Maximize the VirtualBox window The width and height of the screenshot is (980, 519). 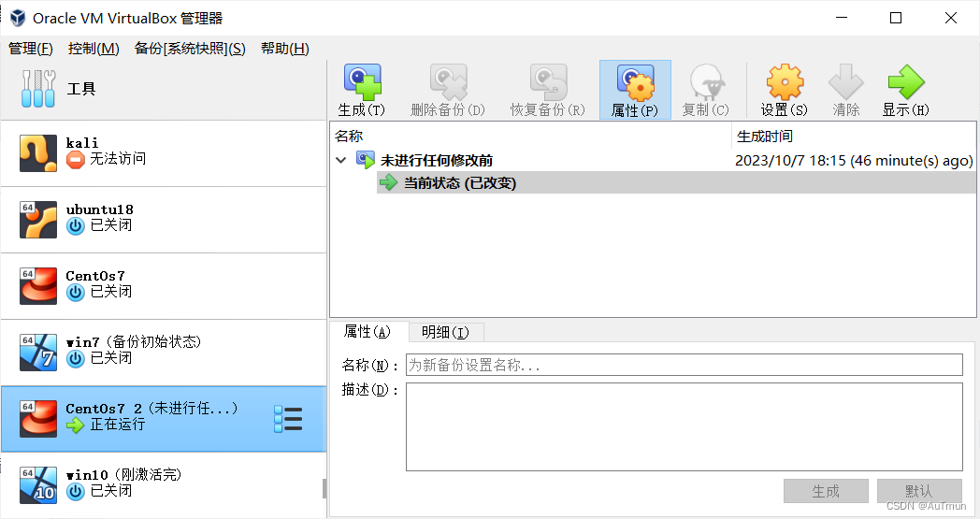point(896,18)
